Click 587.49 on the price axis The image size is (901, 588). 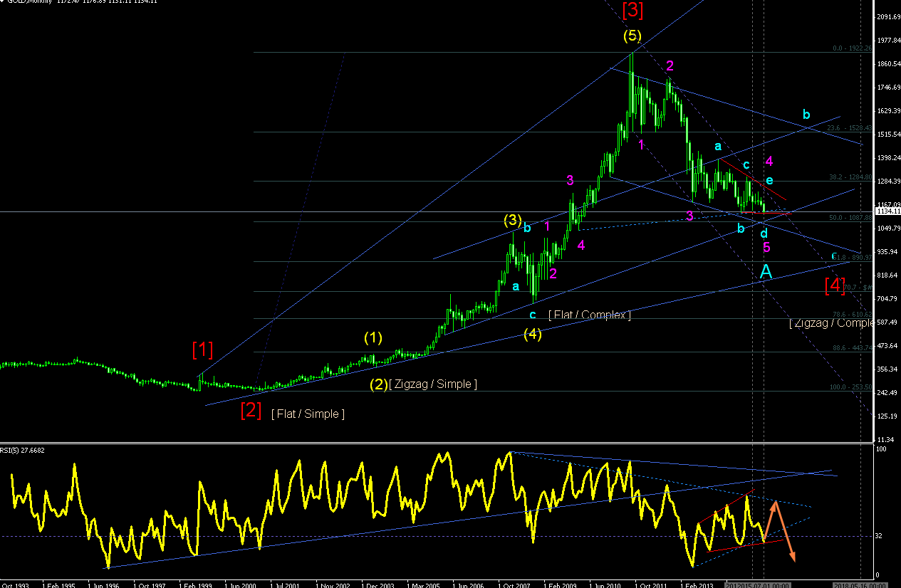887,322
